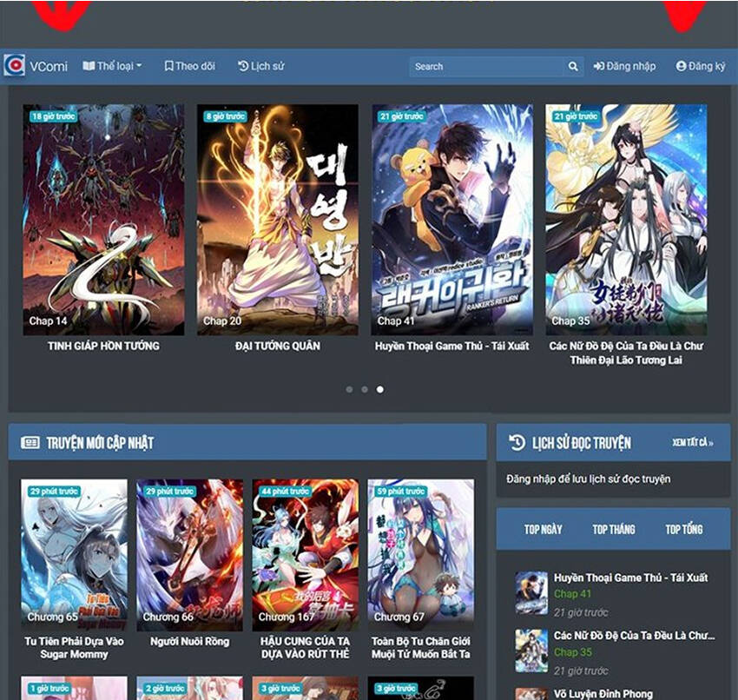Click the search magnifier icon

coord(573,66)
